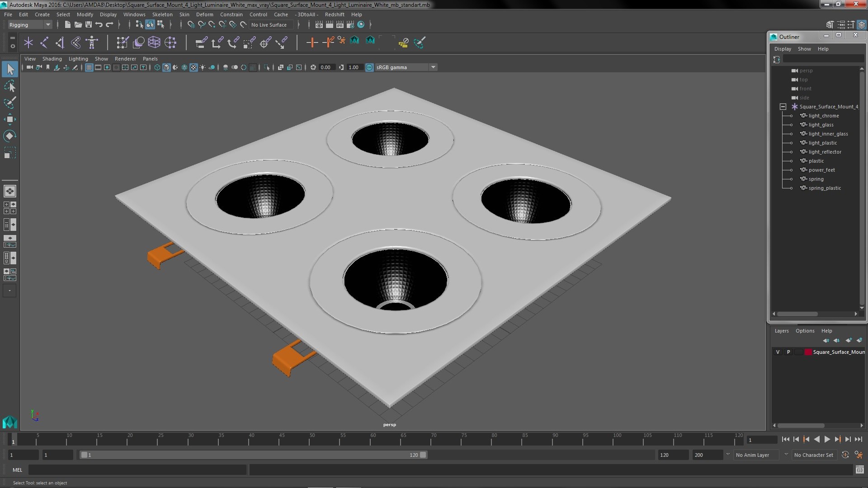Viewport: 868px width, 488px height.
Task: Select light_reflector in the Outliner
Action: click(x=825, y=152)
